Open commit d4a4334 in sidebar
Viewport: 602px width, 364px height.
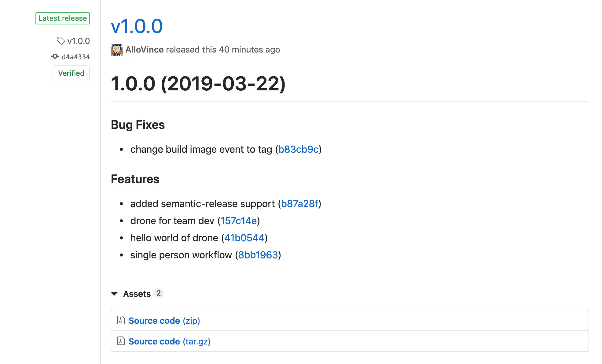tap(76, 57)
